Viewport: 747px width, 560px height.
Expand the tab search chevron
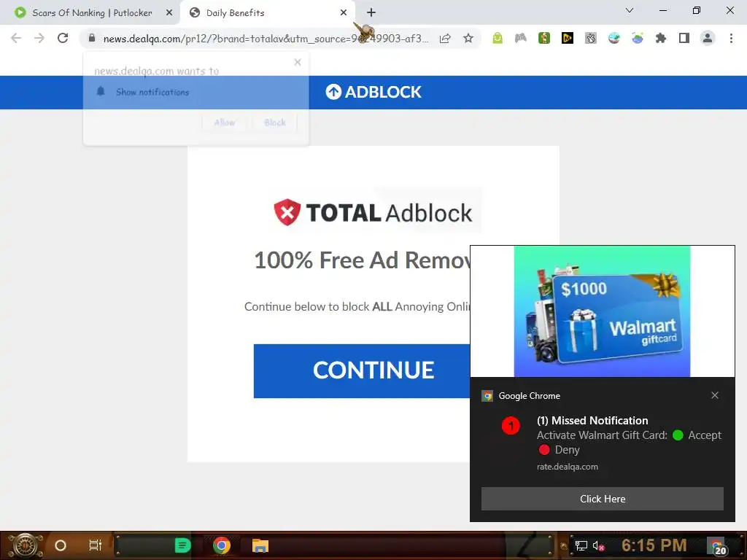[x=630, y=10]
